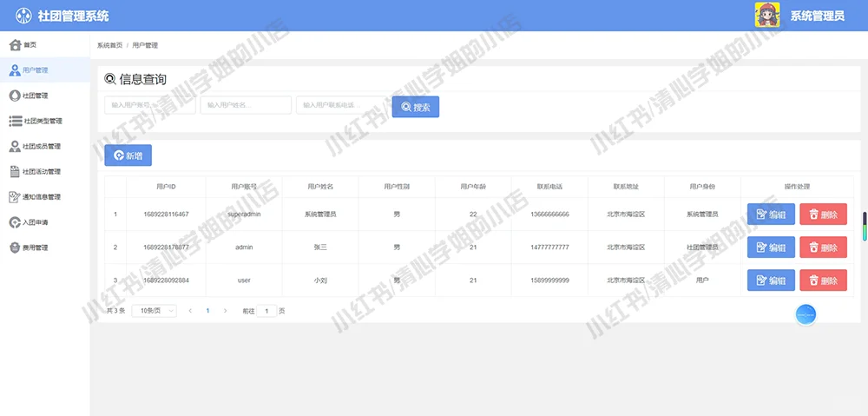The image size is (868, 416).
Task: Click the 系统首页 breadcrumb link
Action: click(x=109, y=45)
